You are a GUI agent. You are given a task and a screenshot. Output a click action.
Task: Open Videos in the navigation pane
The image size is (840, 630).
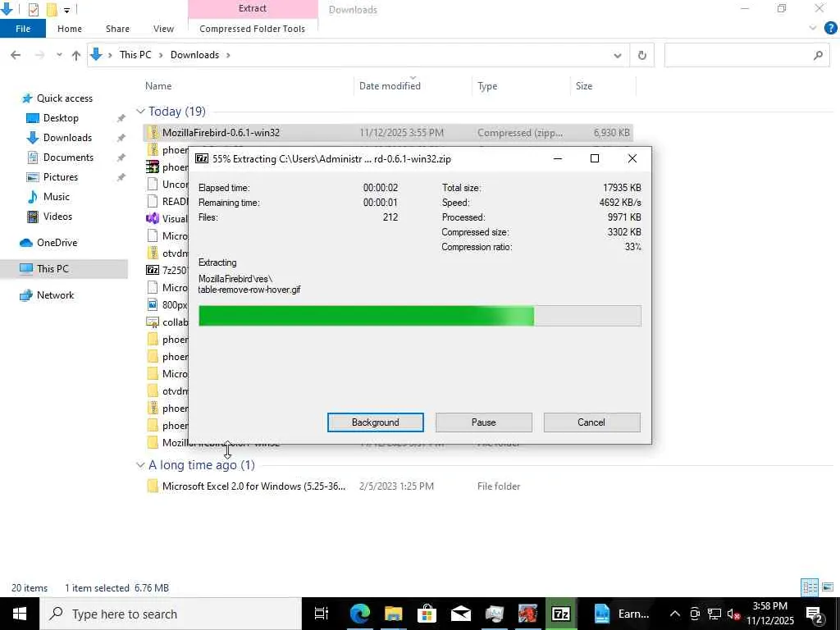pos(57,217)
